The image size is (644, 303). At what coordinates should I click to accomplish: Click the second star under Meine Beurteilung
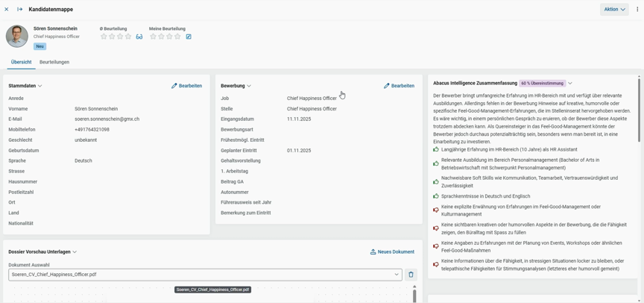tap(161, 37)
